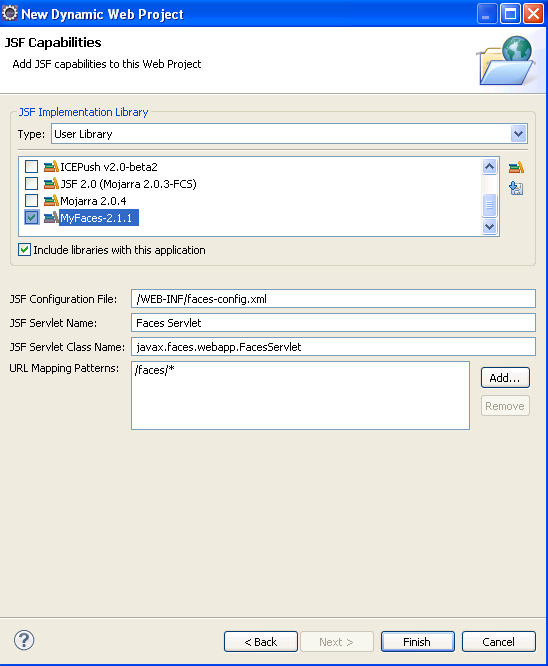Screen dimensions: 548x666
Task: Click the wizard title bar gear icon
Action: 10,13
